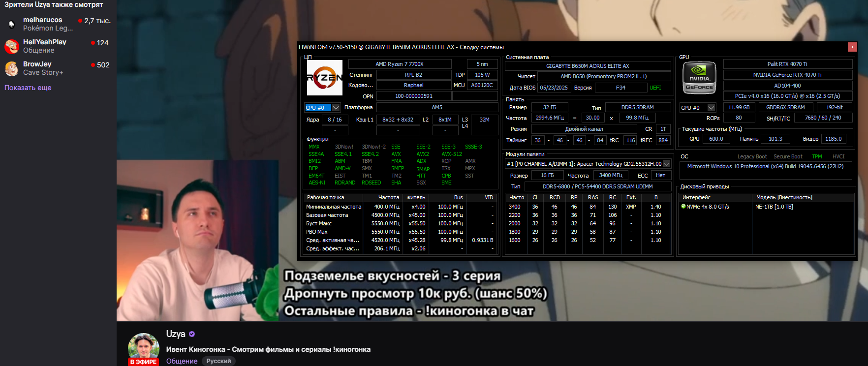The width and height of the screenshot is (868, 366).
Task: Click the process node value '5 nm'
Action: coord(482,64)
